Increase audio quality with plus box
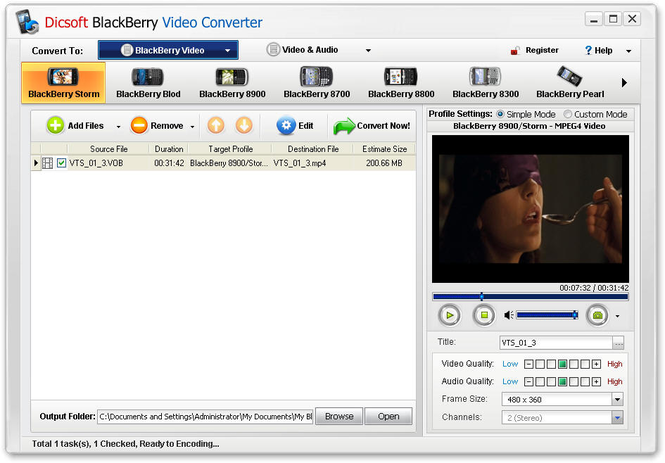 click(x=596, y=382)
